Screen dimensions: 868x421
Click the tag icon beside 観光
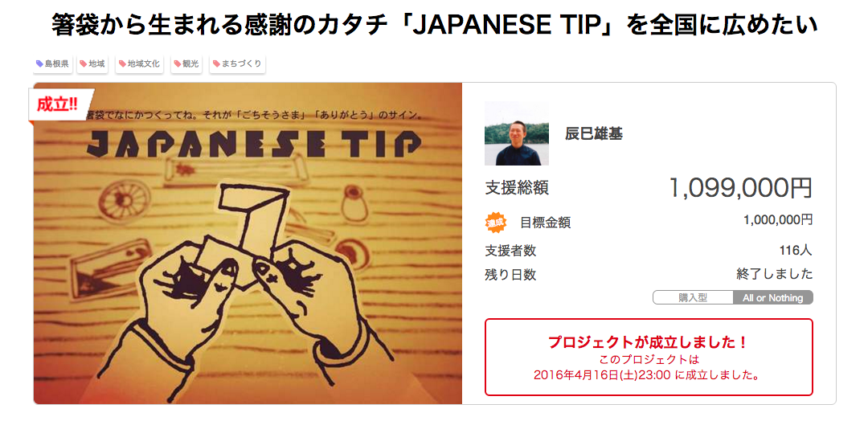[x=178, y=64]
